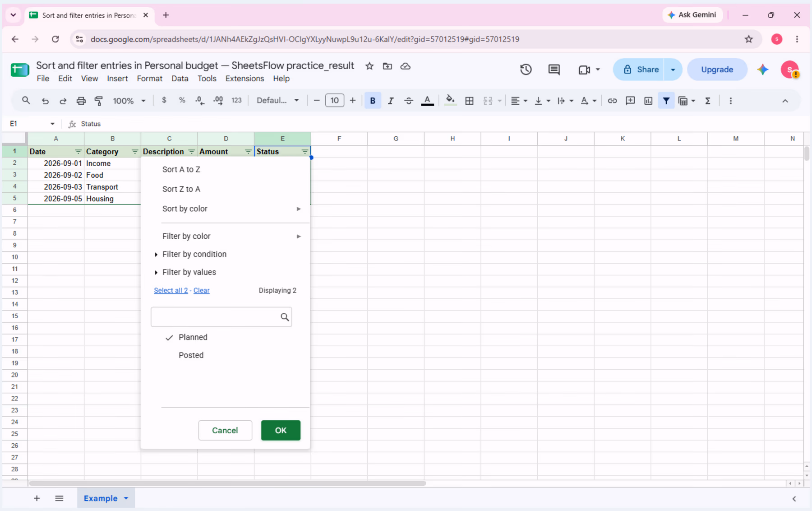Click the Insert comment icon in toolbar
812x511 pixels.
tap(630, 101)
